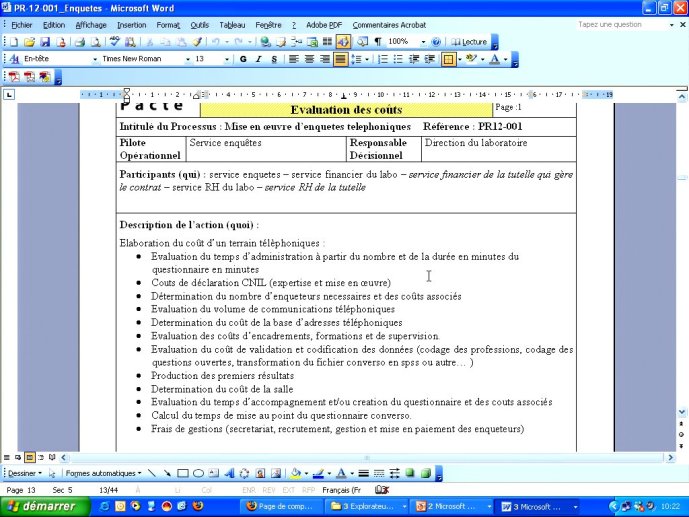
Task: Insert WordArt object
Action: click(229, 474)
